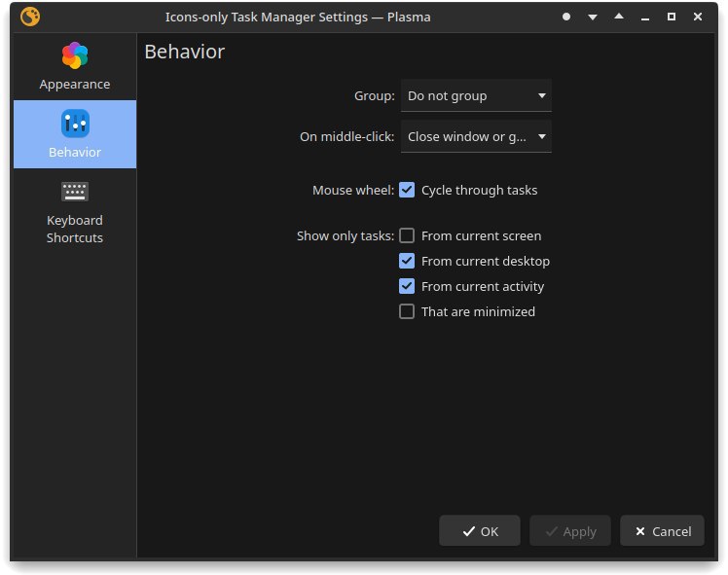This screenshot has height=575, width=728.
Task: Click the Apply button
Action: [x=570, y=531]
